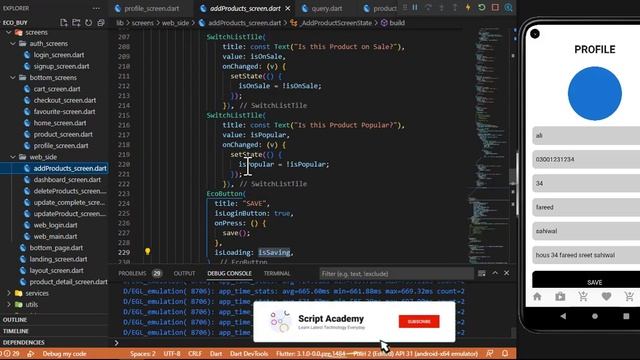This screenshot has height=360, width=640.
Task: Tap the Android recents square button
Action: 626,316
